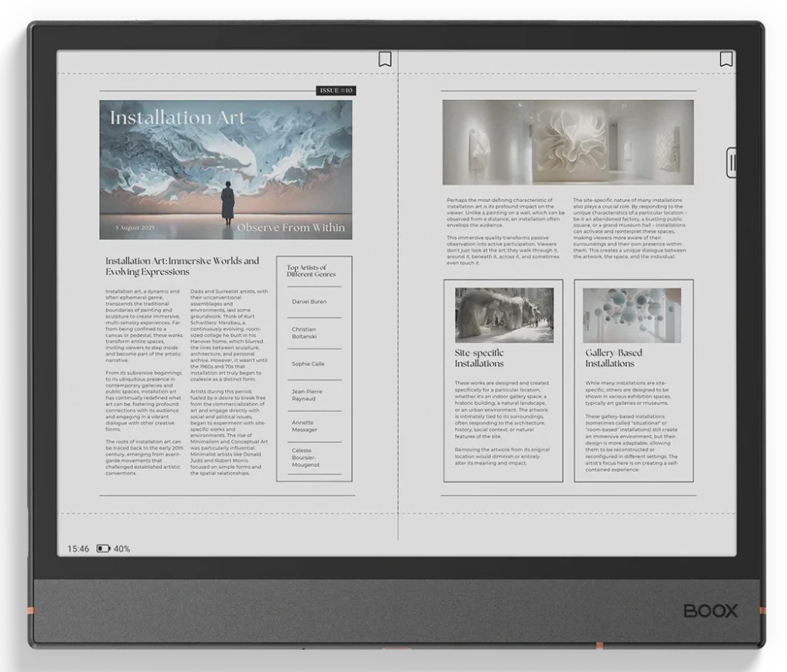Viewport: 787px width, 672px height.
Task: Tap the bookmark icon on the right page
Action: point(726,59)
